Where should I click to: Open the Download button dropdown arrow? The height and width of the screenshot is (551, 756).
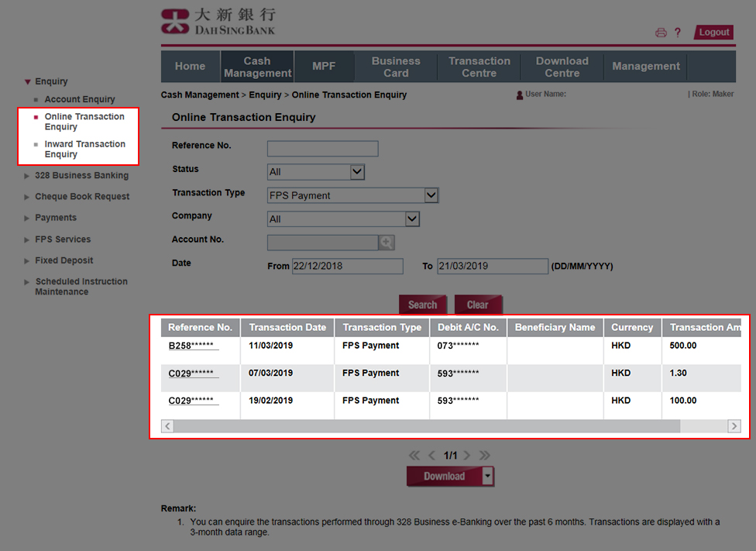coord(488,476)
